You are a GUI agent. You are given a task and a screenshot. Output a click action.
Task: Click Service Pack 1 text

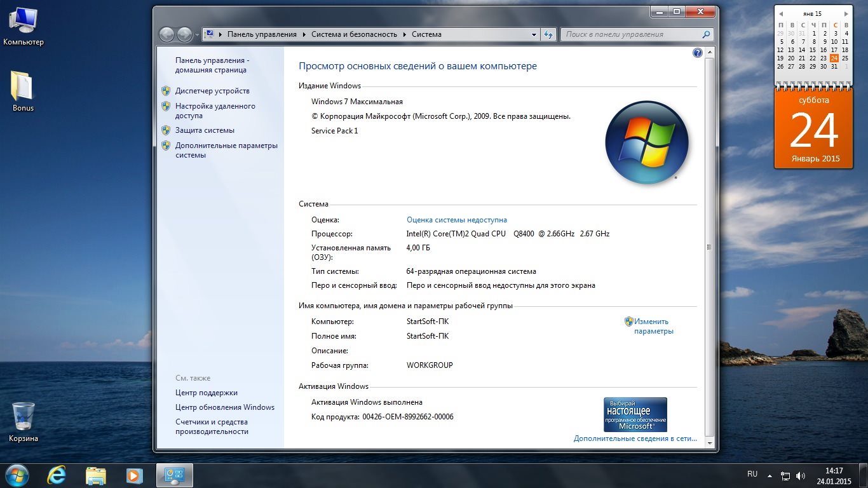[x=335, y=131]
